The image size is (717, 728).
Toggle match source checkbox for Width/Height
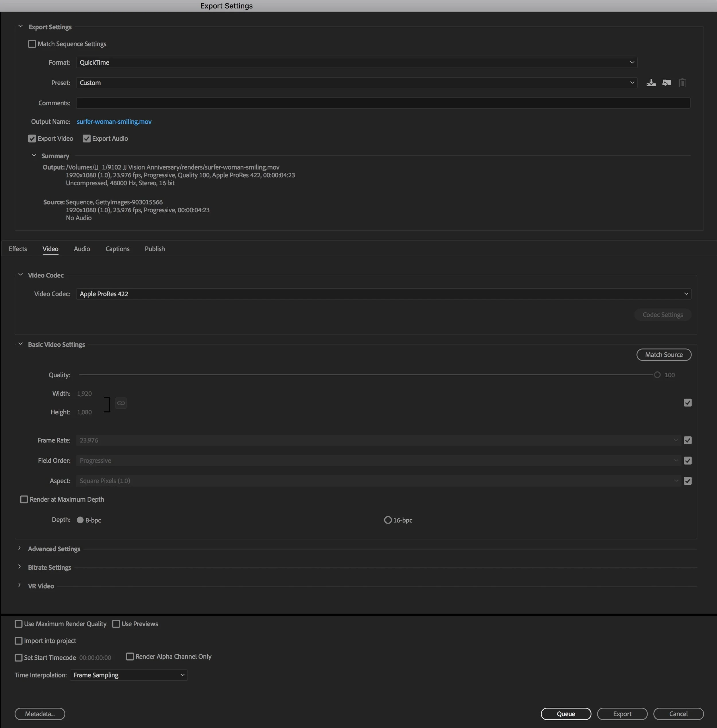[687, 403]
